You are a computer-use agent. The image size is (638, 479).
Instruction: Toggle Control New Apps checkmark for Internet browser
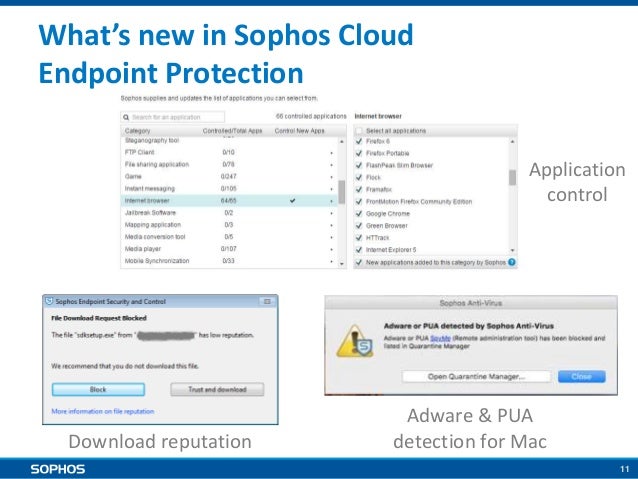[x=293, y=201]
